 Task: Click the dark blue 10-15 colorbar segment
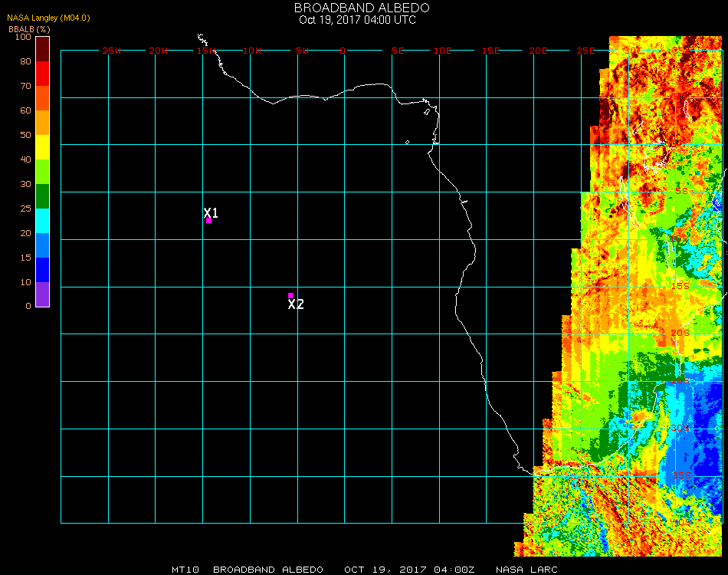coord(42,270)
